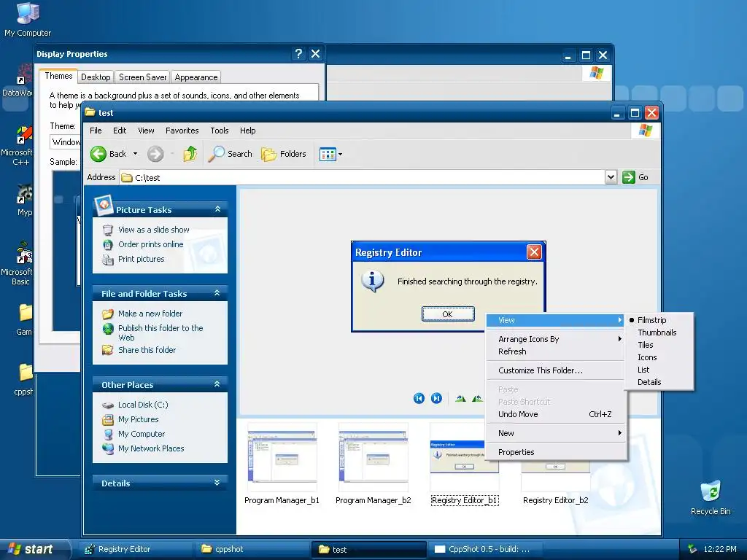This screenshot has width=747, height=560.
Task: Open the Arrange Icons By submenu
Action: click(x=555, y=339)
